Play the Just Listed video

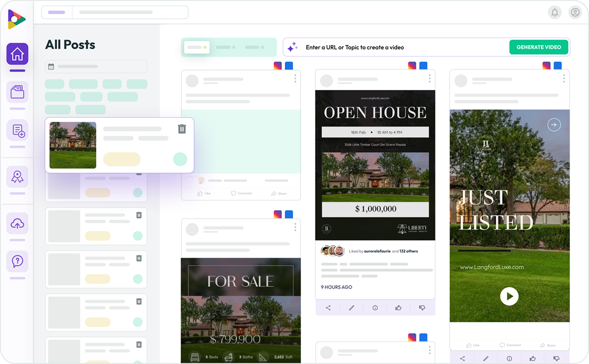click(509, 296)
